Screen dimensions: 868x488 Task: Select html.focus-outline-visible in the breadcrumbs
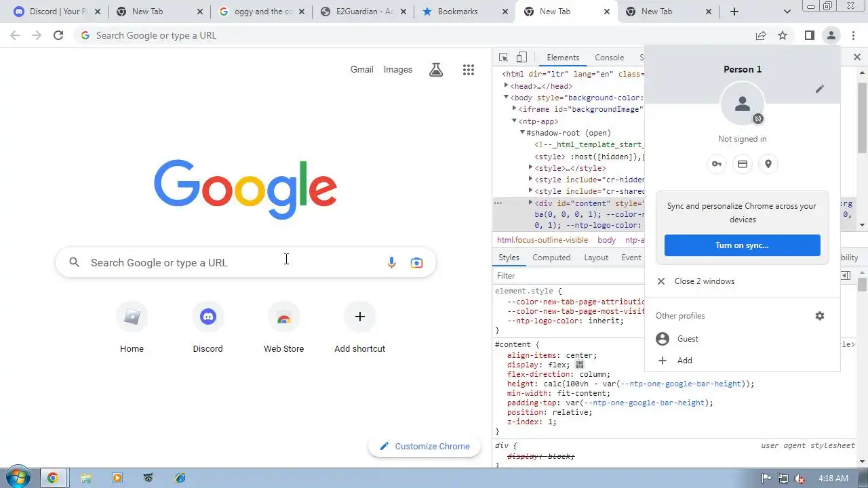pyautogui.click(x=542, y=240)
